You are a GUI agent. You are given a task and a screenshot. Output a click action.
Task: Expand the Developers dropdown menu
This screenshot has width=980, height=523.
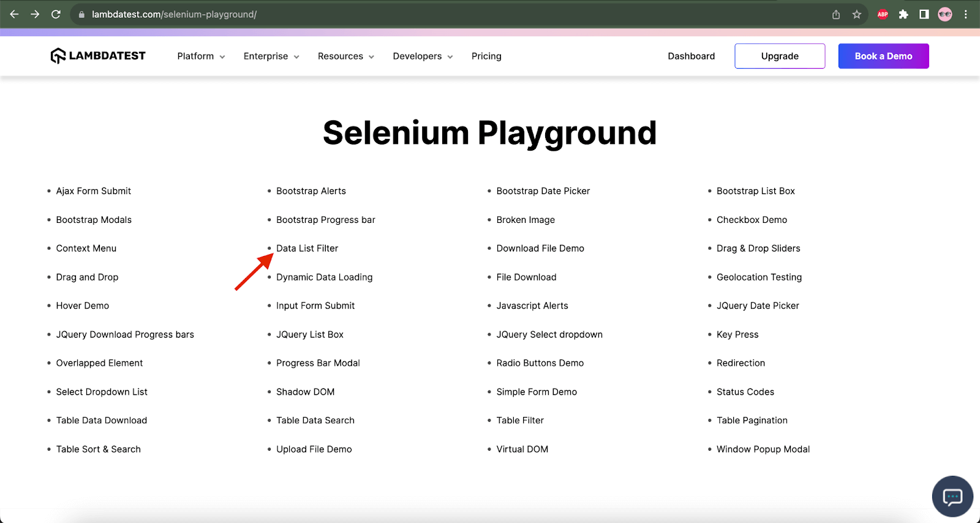coord(423,56)
